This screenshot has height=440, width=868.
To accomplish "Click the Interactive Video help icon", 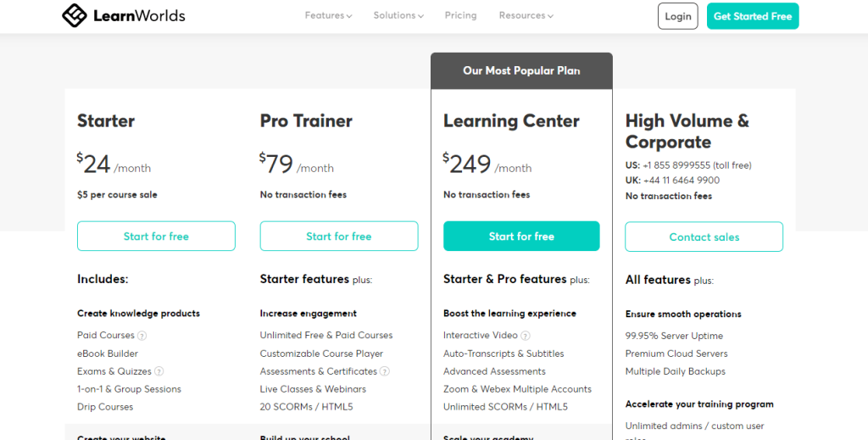I will click(526, 336).
